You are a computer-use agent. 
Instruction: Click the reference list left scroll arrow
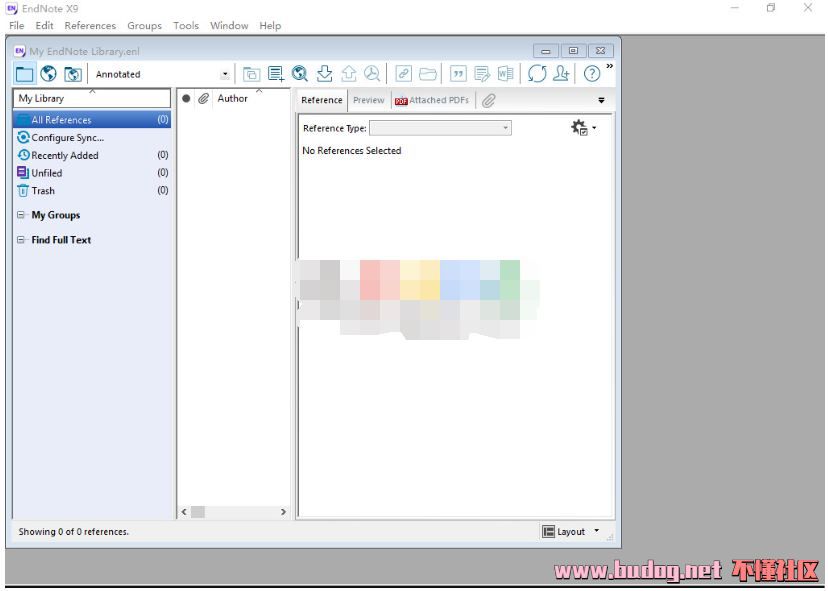click(184, 512)
